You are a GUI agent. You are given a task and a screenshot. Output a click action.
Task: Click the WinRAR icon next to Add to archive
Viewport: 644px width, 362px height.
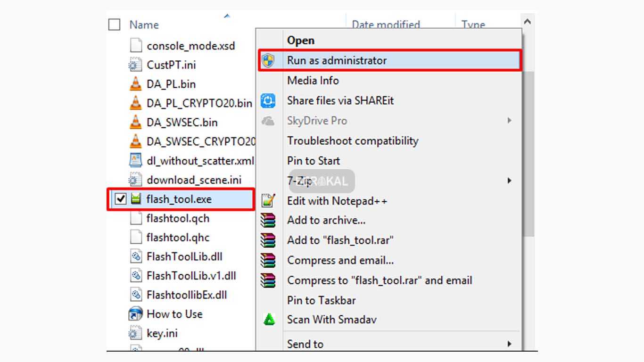tap(268, 220)
